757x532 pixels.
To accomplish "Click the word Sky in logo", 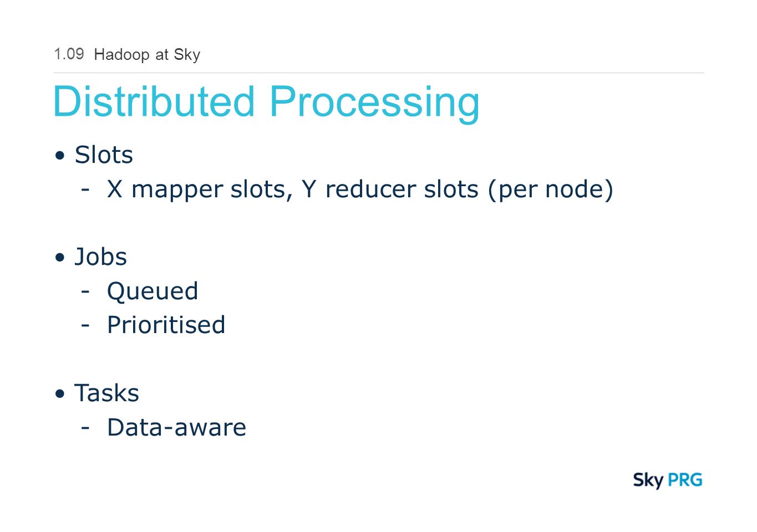I will point(648,480).
